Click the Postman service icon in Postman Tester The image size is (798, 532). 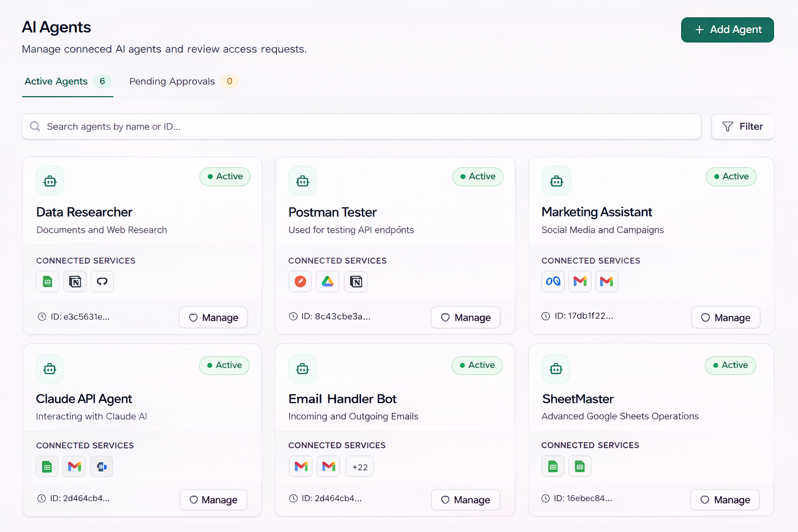click(x=300, y=282)
